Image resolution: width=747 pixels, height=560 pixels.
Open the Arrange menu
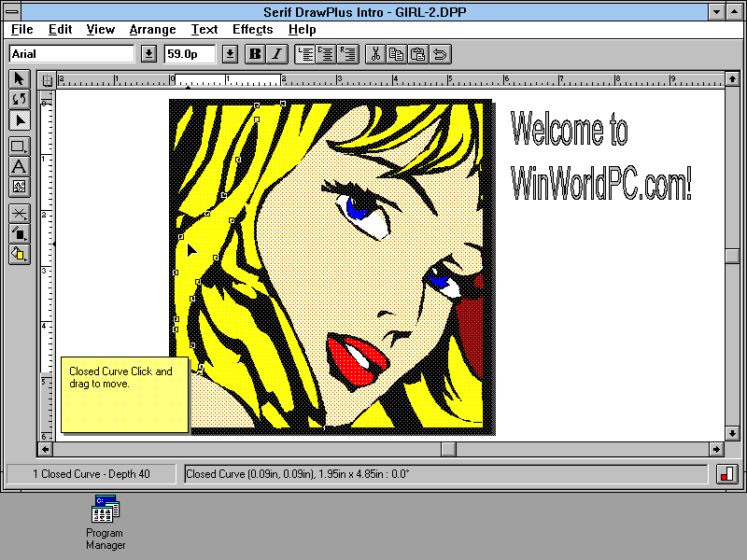[x=152, y=30]
